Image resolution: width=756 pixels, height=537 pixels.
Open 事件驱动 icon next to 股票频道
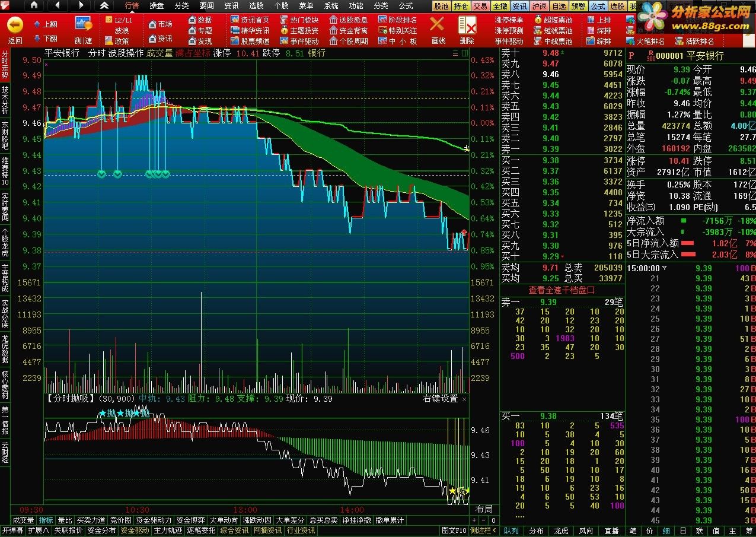[x=285, y=41]
